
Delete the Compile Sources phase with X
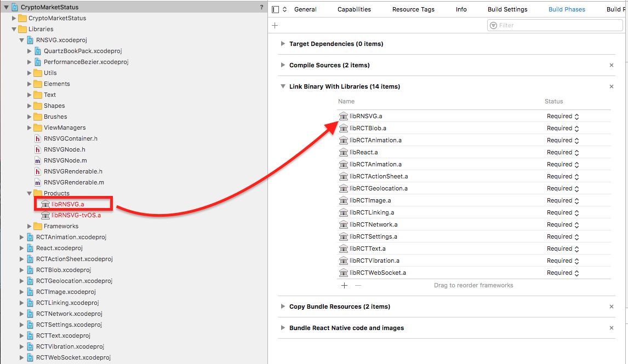point(612,65)
